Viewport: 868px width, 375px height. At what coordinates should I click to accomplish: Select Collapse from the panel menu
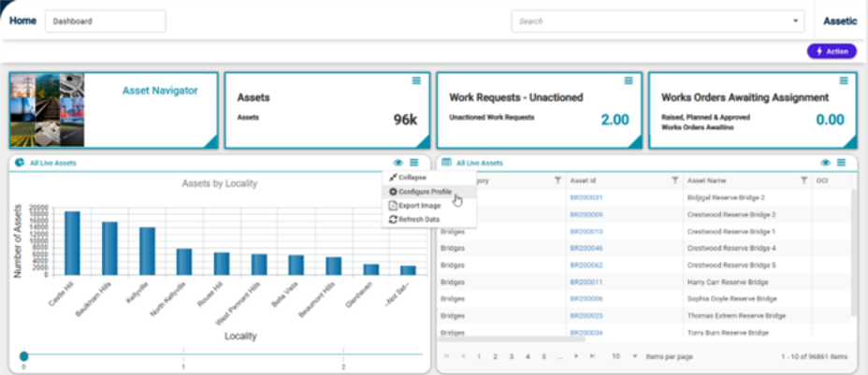tap(412, 177)
